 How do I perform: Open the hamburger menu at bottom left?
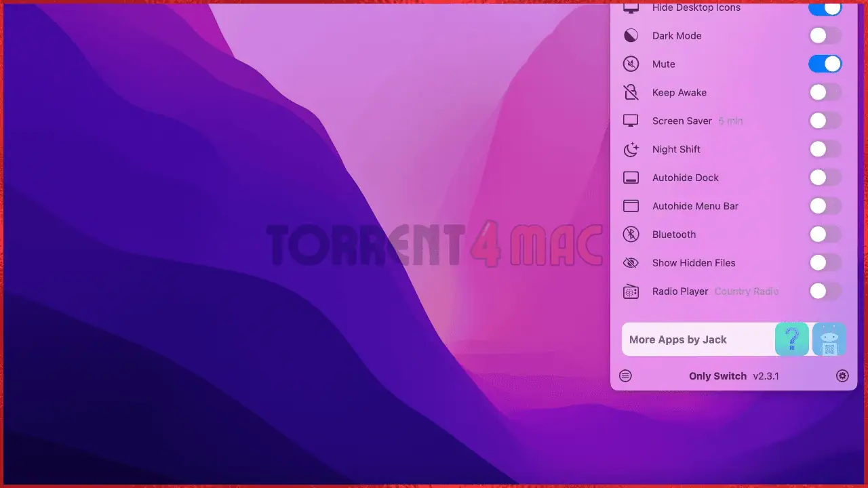[x=625, y=375]
